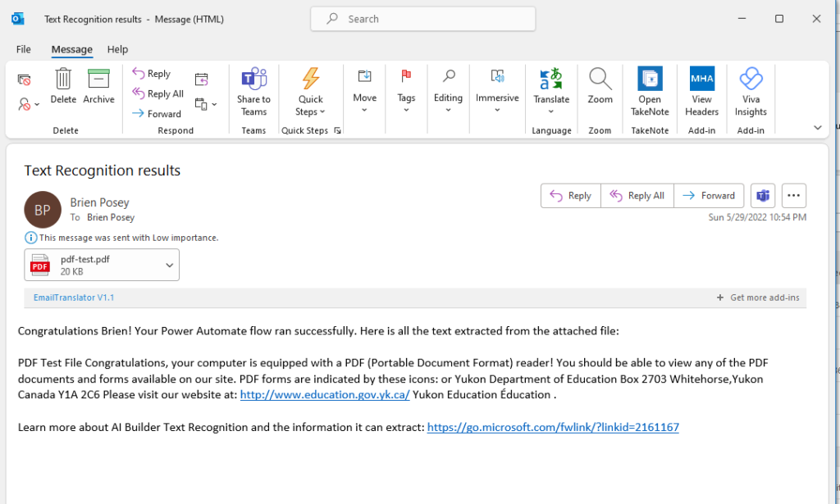The height and width of the screenshot is (504, 840).
Task: Click Forward in the ribbon Respond group
Action: coord(157,113)
